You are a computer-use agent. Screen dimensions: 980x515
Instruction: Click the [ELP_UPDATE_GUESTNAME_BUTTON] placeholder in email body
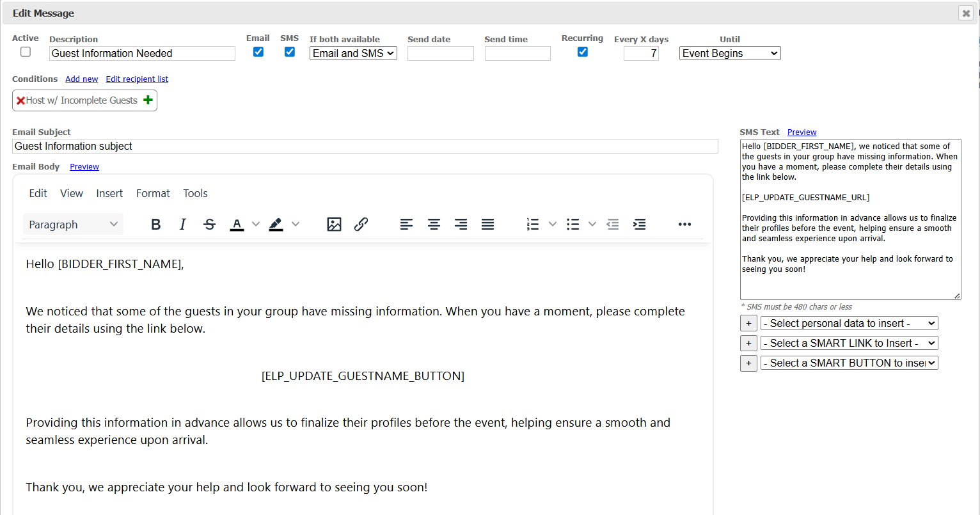point(363,376)
